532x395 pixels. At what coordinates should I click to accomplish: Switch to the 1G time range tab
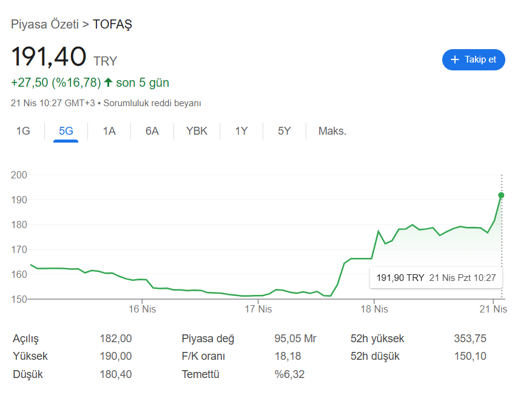[x=23, y=131]
